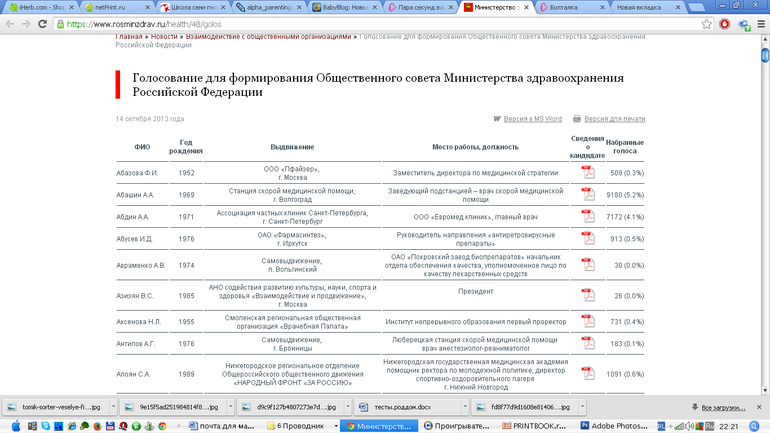The width and height of the screenshot is (770, 433).
Task: Go forward in browser history
Action: click(x=26, y=24)
